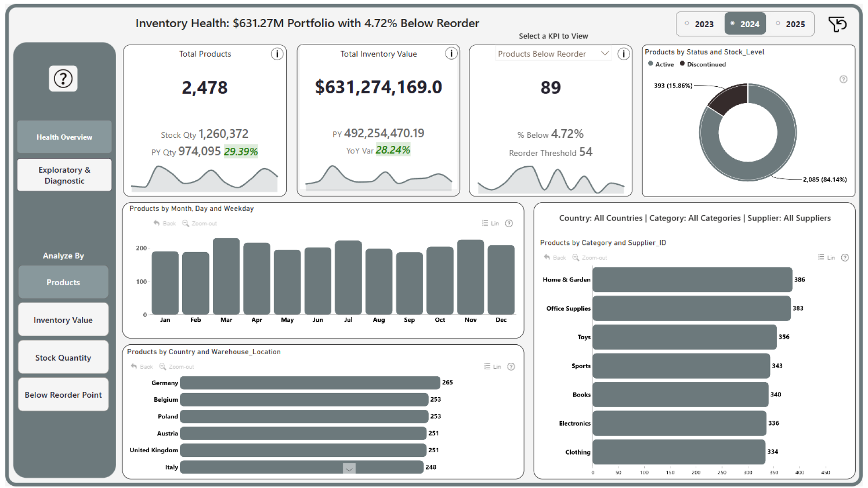
Task: Analyze by Inventory Value button
Action: (x=63, y=320)
